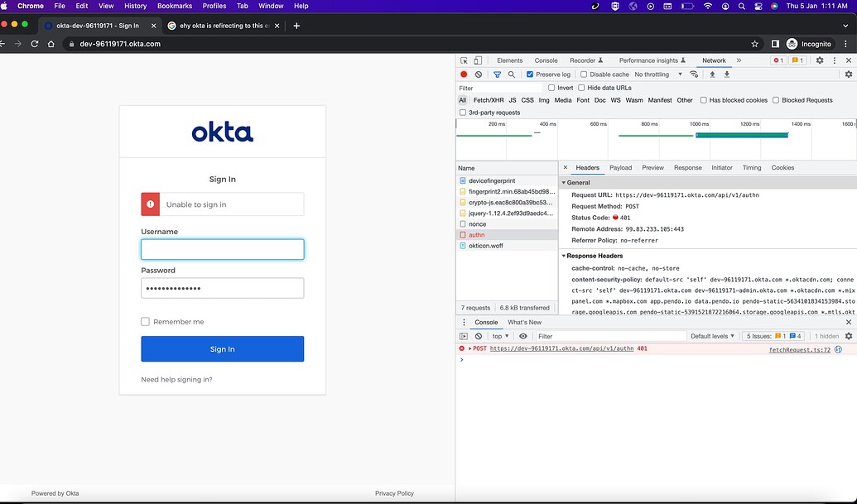This screenshot has height=504, width=857.
Task: Toggle the network filter funnel icon
Action: [497, 74]
